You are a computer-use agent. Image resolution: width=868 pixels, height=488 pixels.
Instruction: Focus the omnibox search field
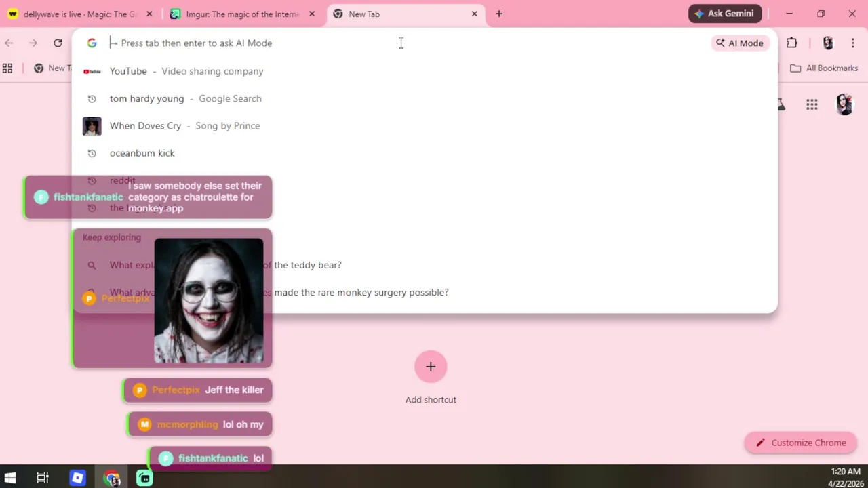(x=407, y=43)
